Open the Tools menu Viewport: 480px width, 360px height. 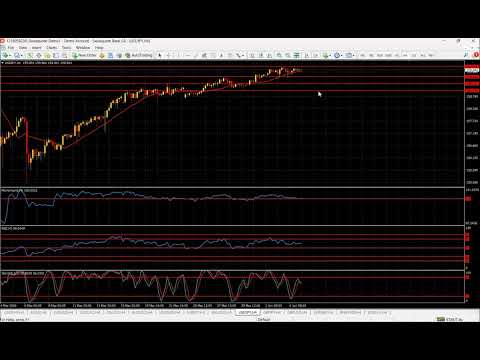tap(67, 48)
